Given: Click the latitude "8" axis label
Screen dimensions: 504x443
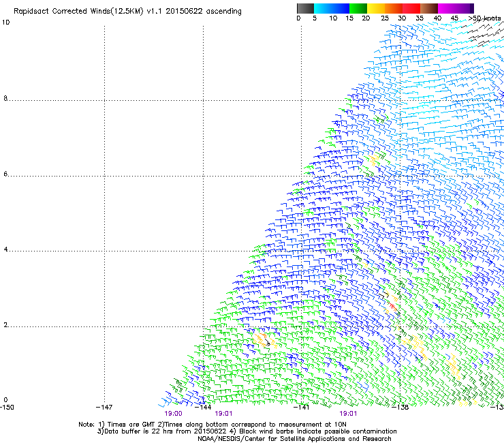Looking at the screenshot, I should pos(5,98).
